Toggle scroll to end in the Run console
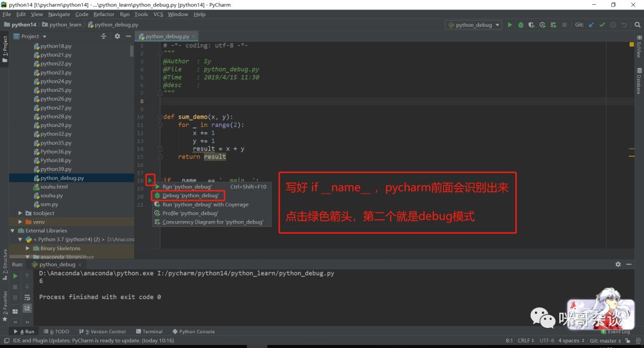The image size is (644, 348). 27,308
